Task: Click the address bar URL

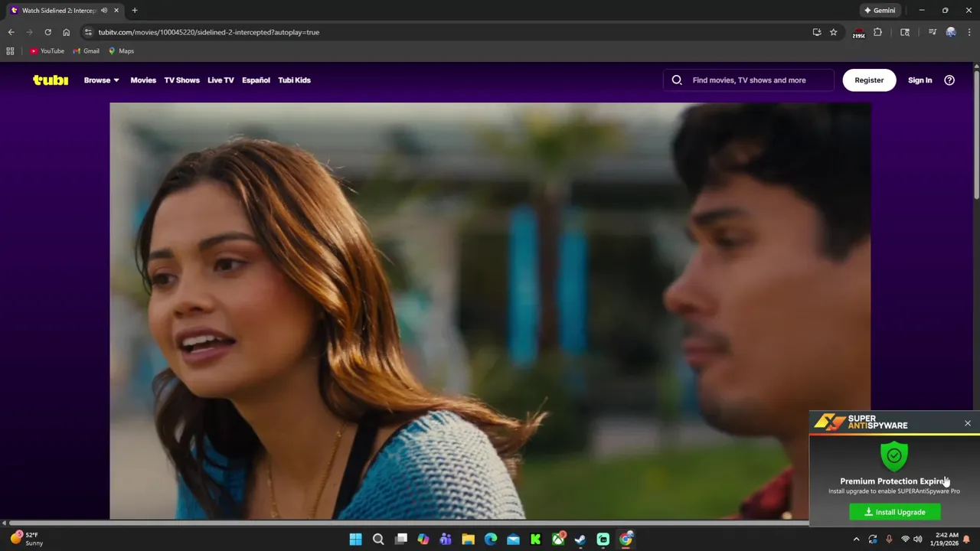Action: pyautogui.click(x=208, y=32)
